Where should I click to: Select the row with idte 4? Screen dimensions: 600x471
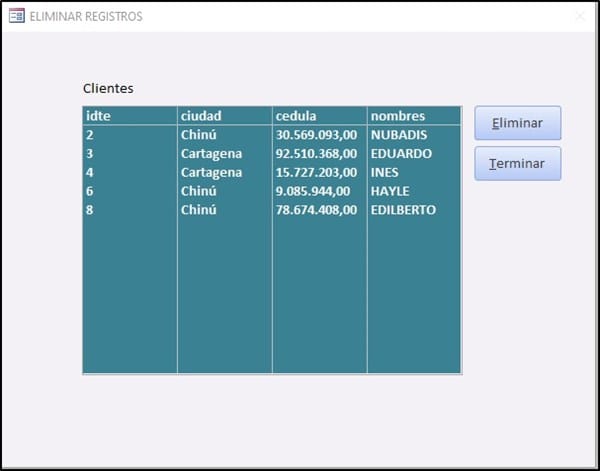(x=272, y=172)
